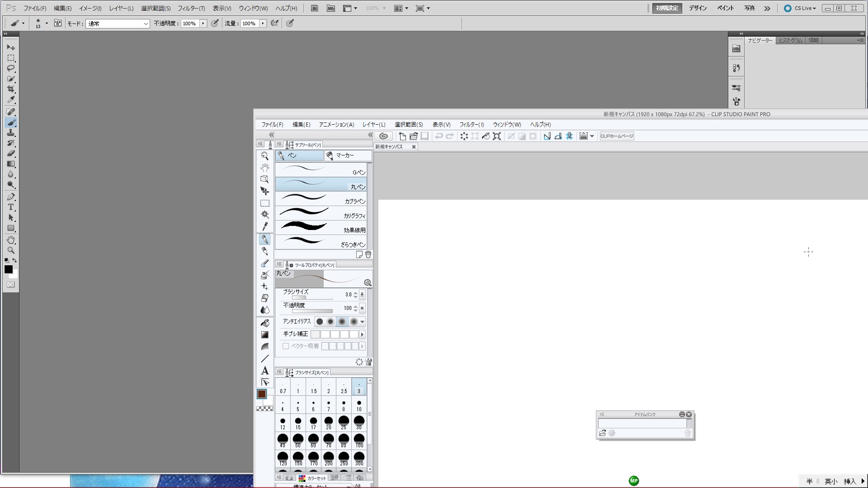Expand the anti-aliasing options arrow
Image resolution: width=868 pixels, height=488 pixels.
pos(362,322)
